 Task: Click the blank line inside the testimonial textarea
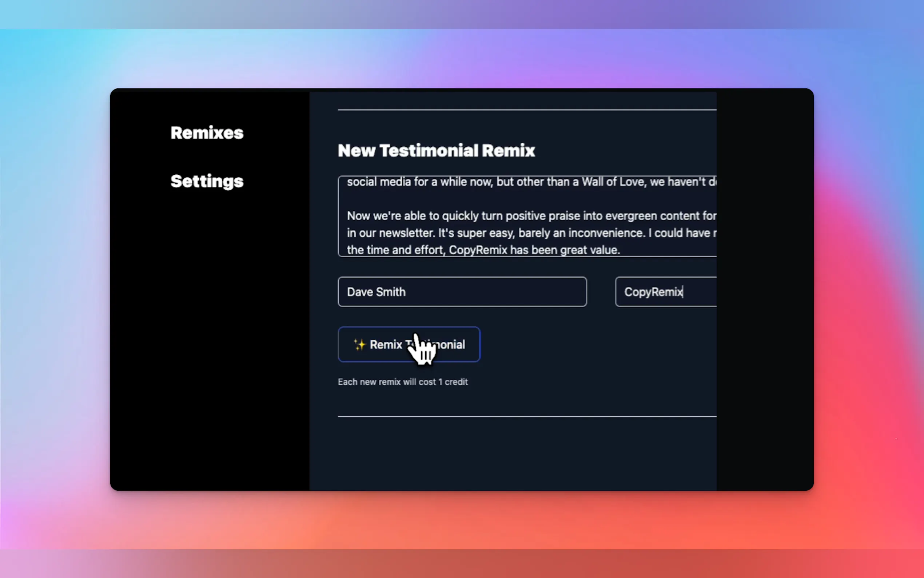tap(497, 199)
